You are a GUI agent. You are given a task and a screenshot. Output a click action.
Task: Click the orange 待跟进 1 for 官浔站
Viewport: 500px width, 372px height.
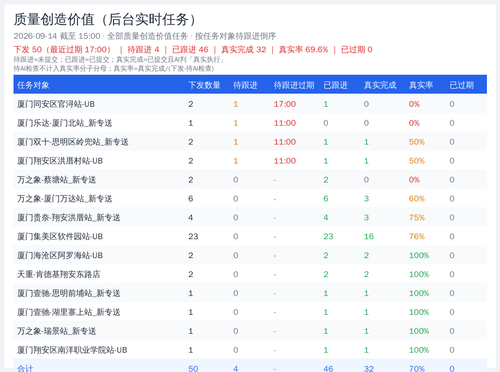236,104
